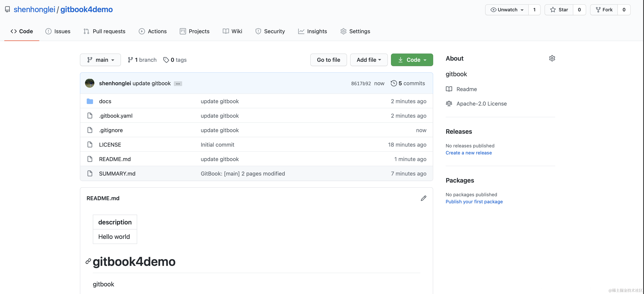Click the tags icon beside 0 tags
The width and height of the screenshot is (644, 294).
coord(166,60)
